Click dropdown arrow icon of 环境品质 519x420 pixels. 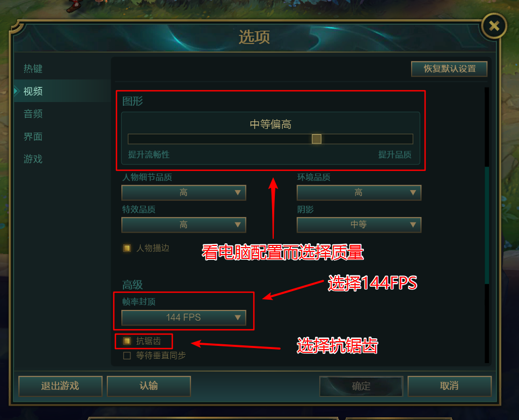(413, 192)
